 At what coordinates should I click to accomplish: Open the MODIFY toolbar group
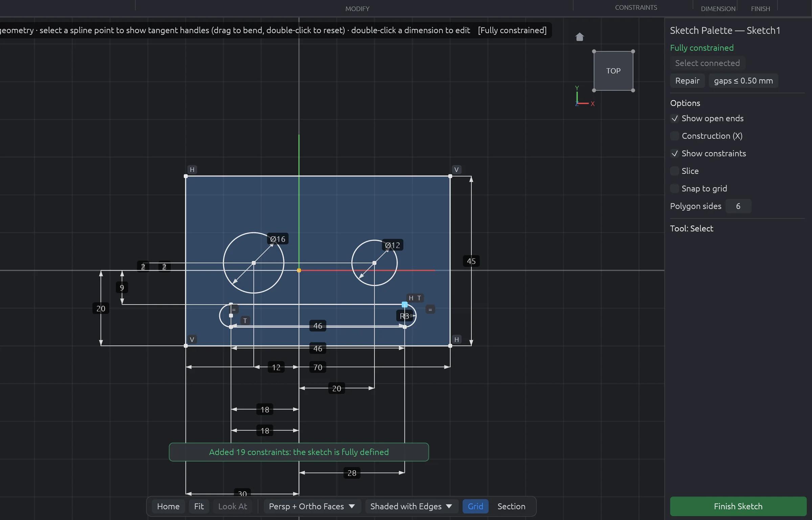pos(357,9)
